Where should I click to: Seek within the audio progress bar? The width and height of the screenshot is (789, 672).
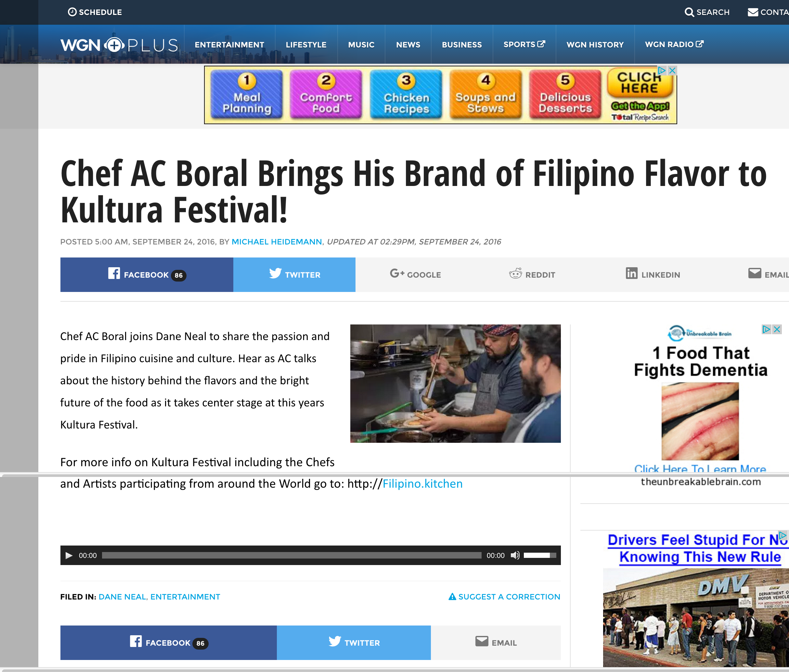[291, 555]
